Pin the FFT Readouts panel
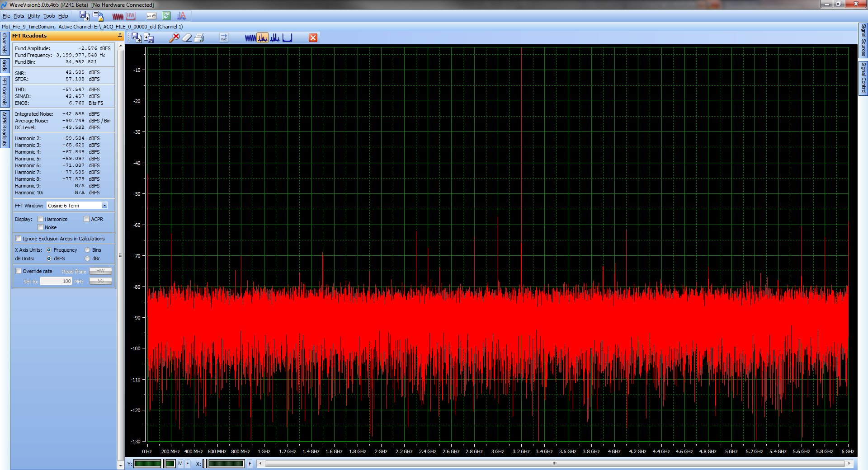868x470 pixels. pos(120,36)
